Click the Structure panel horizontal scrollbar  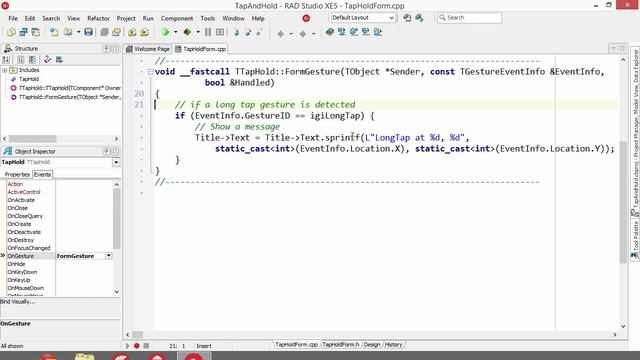coord(33,139)
